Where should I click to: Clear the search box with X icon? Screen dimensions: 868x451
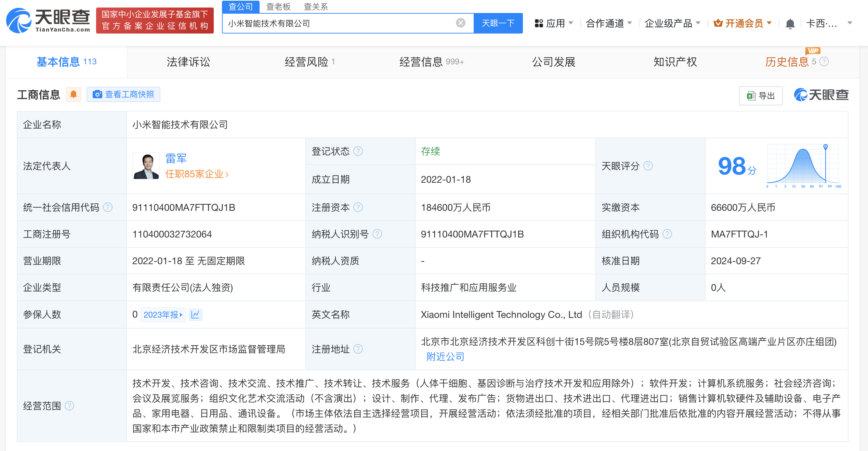(460, 23)
